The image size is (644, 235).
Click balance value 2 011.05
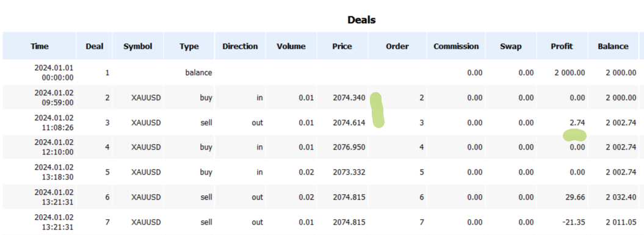click(x=621, y=222)
